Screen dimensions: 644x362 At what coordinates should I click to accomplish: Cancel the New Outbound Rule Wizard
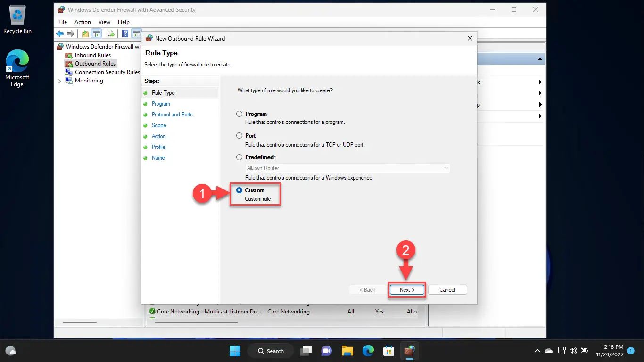(447, 290)
